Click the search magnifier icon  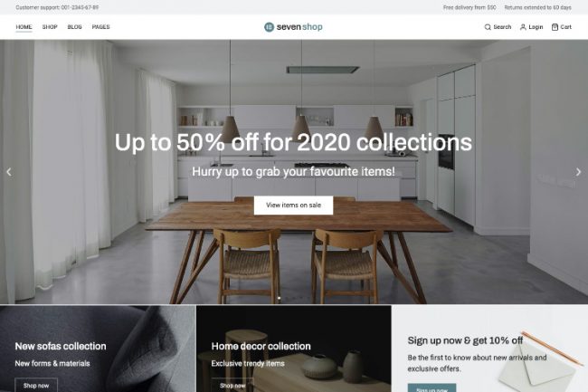(x=488, y=27)
